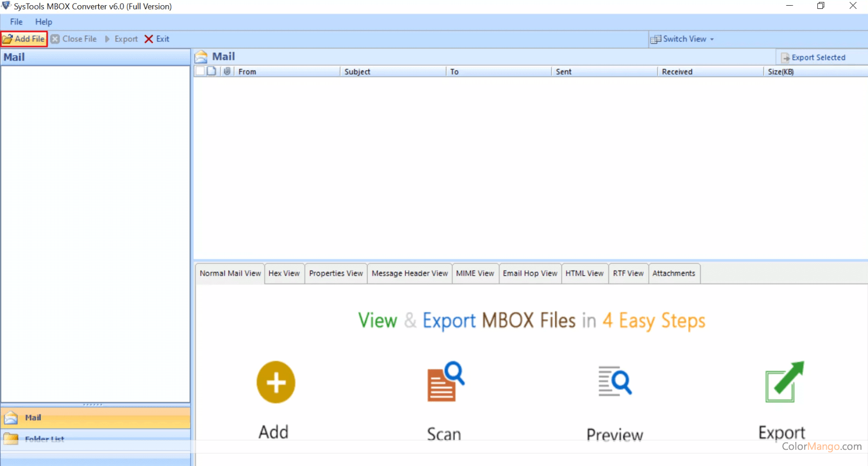This screenshot has width=868, height=466.
Task: Click the Export toolbar button
Action: click(x=121, y=39)
